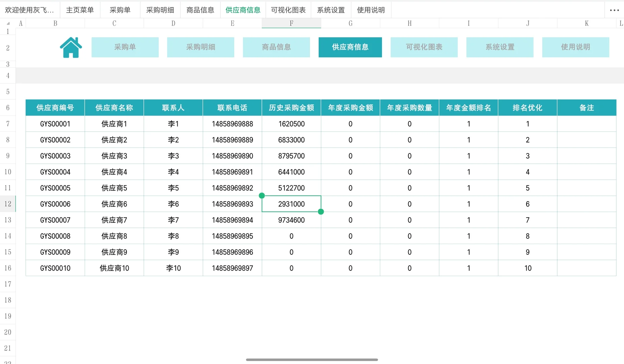
Task: Open the overflow "..." menu top right
Action: [x=614, y=10]
